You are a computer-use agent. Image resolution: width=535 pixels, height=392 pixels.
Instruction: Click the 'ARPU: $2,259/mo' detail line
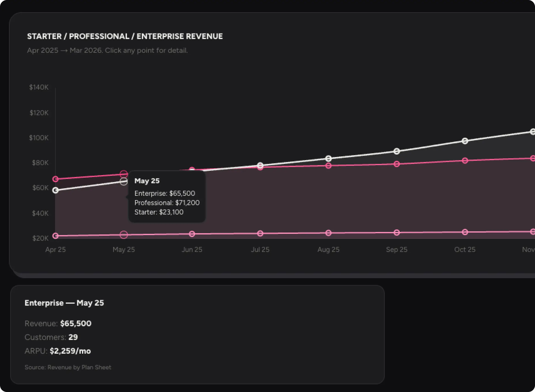(x=58, y=351)
